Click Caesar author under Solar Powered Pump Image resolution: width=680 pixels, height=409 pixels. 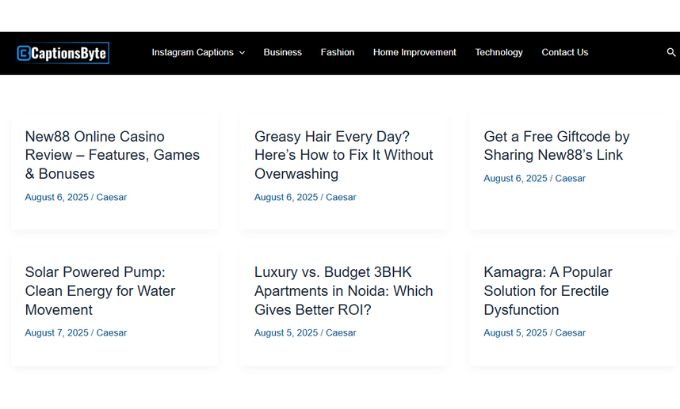(x=111, y=333)
